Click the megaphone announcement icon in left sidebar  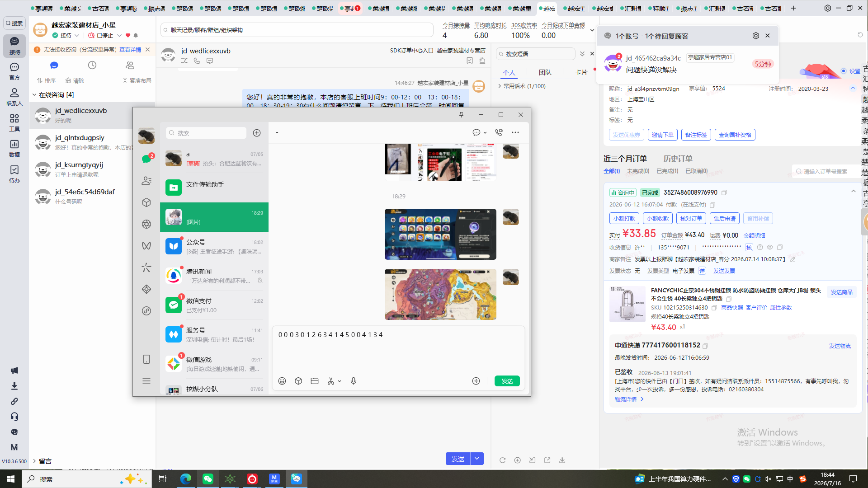pyautogui.click(x=14, y=371)
